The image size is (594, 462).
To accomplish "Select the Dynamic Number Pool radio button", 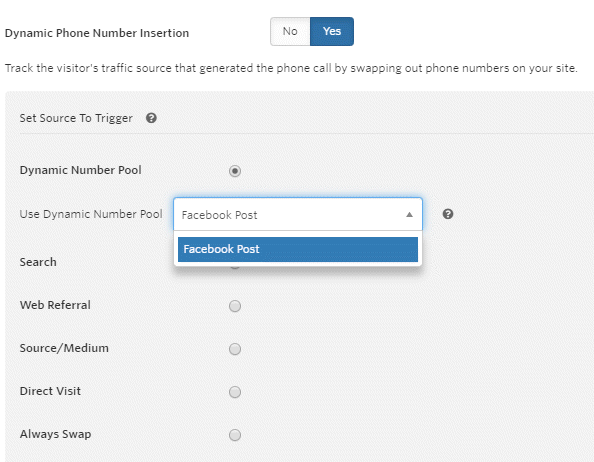I will pyautogui.click(x=235, y=171).
